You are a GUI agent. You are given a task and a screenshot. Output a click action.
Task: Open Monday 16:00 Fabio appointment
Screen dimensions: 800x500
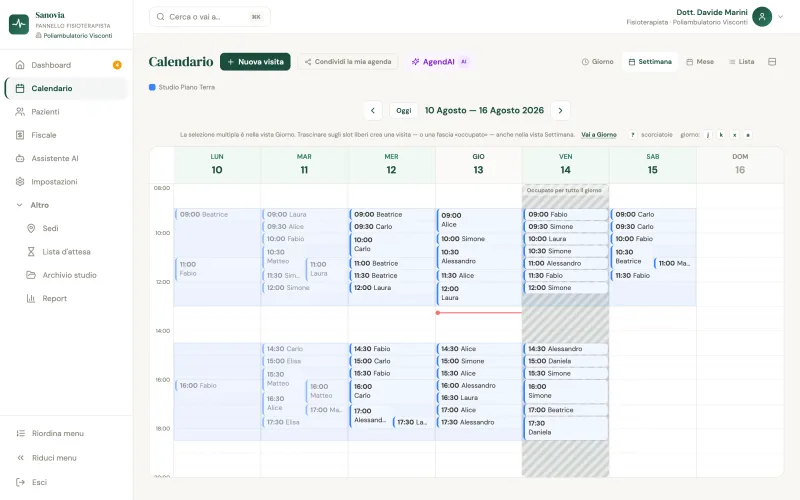217,386
